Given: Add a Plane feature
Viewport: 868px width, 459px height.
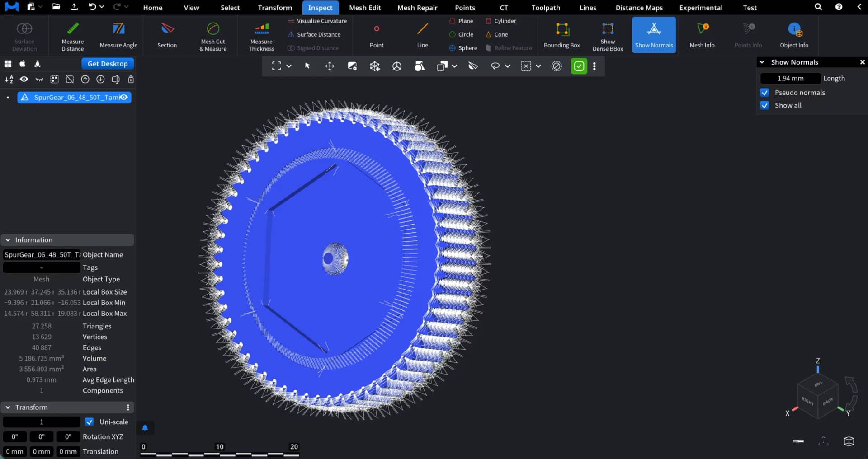Looking at the screenshot, I should point(461,21).
